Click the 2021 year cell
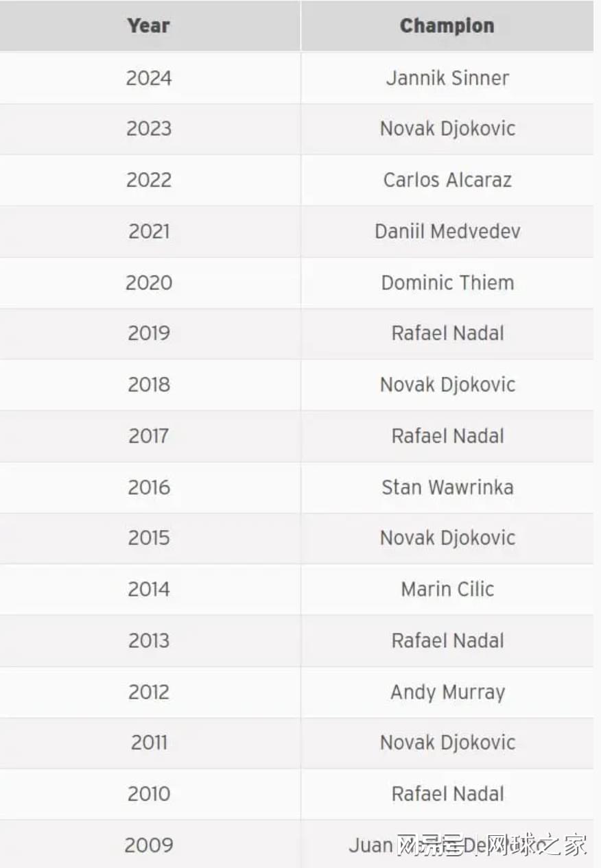 149,231
